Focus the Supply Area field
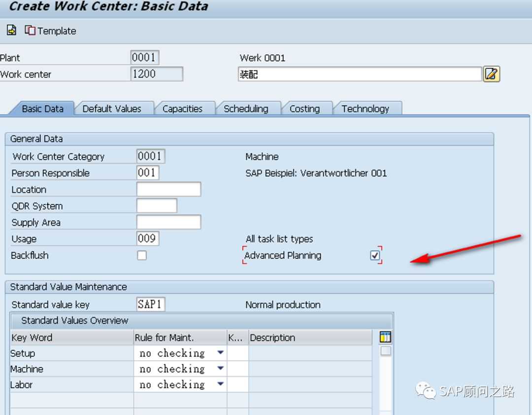The image size is (532, 415). tap(168, 222)
